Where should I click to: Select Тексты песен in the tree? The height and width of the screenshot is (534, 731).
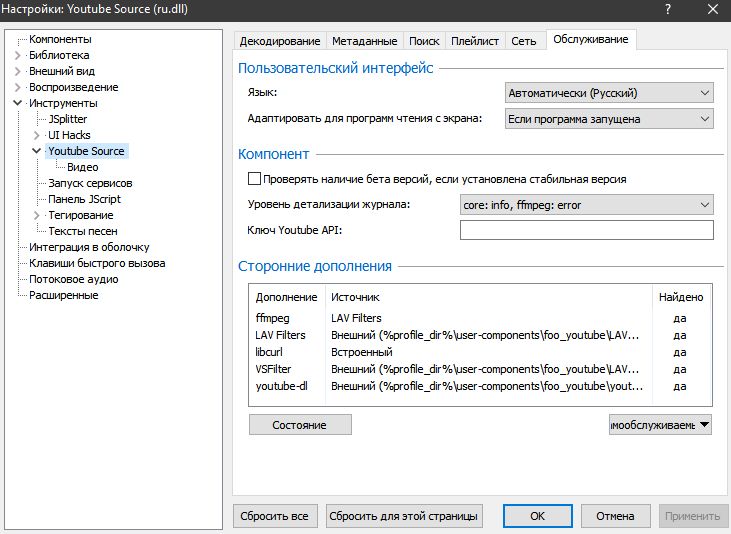click(83, 231)
